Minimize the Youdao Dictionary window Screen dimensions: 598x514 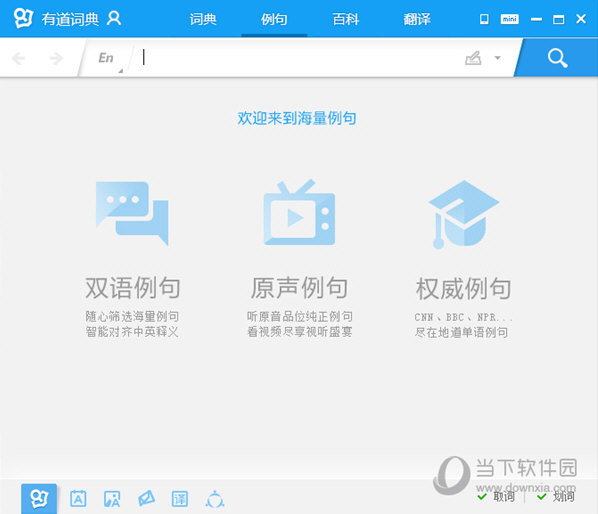tap(536, 19)
